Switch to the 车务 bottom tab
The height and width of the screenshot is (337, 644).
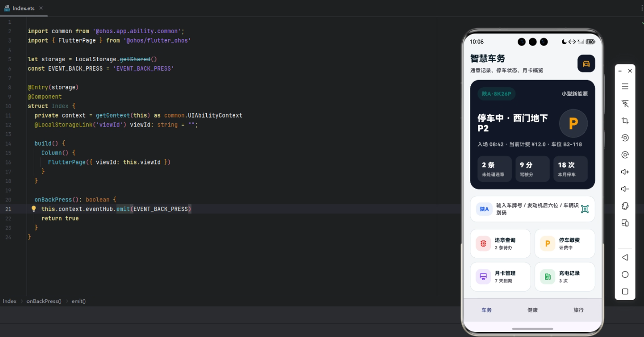coord(487,310)
